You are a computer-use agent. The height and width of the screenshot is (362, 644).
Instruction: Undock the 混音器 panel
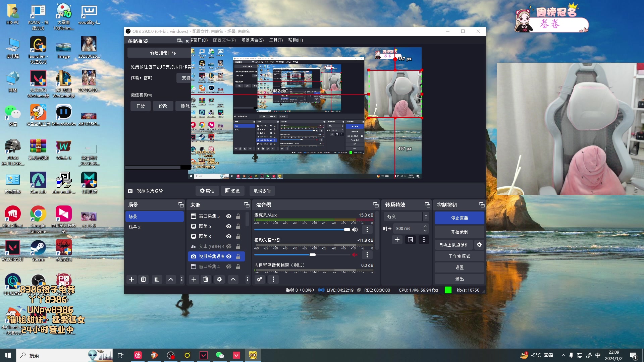pos(376,205)
